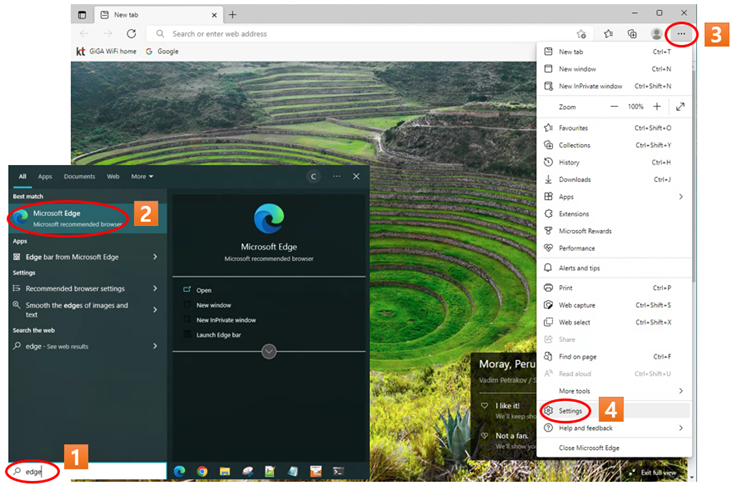Select Print in Edge menu

[613, 288]
